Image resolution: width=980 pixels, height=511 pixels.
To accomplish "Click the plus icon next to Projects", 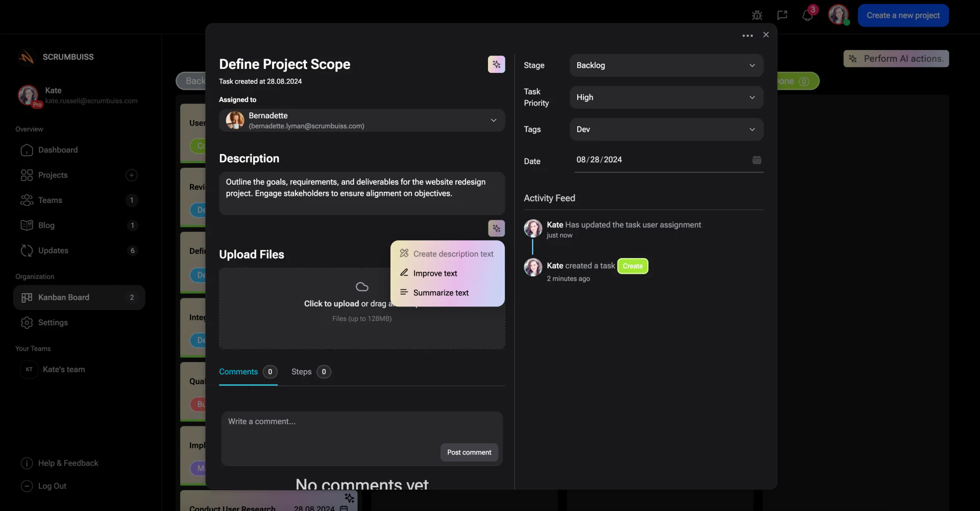I will pyautogui.click(x=131, y=175).
